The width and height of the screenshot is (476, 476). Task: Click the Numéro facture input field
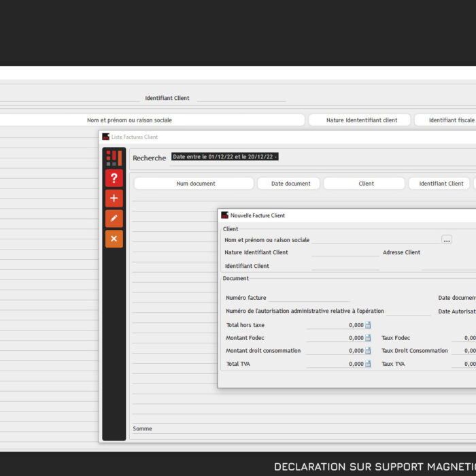(309, 298)
